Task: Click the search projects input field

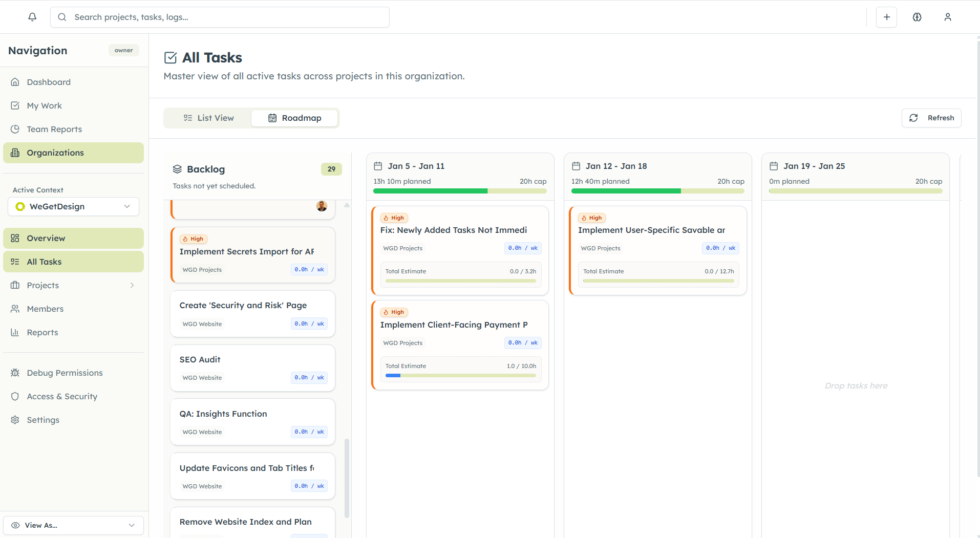Action: (x=220, y=17)
